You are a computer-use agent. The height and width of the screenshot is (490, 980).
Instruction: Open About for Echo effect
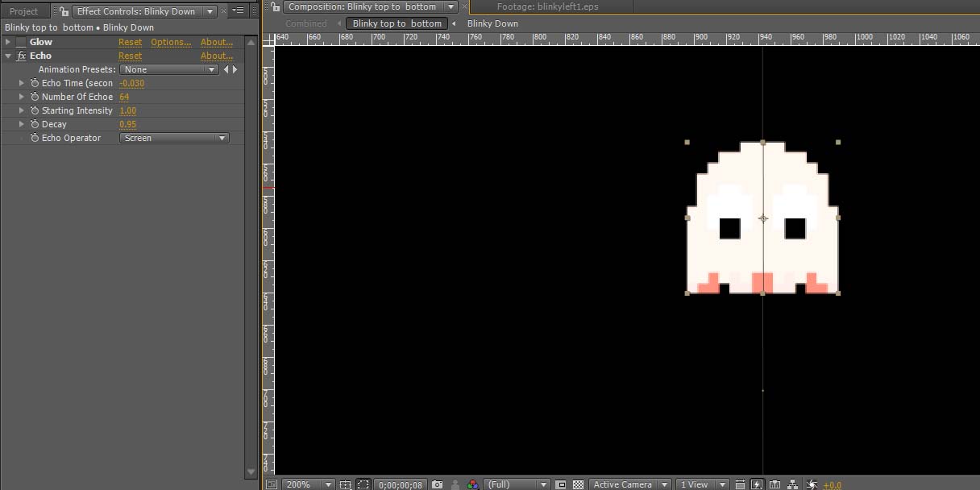tap(217, 56)
